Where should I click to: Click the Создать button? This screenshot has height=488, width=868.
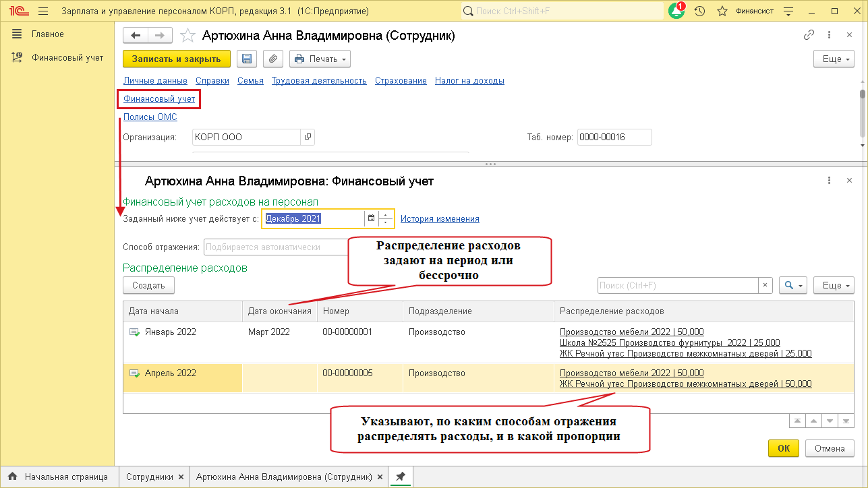point(148,285)
